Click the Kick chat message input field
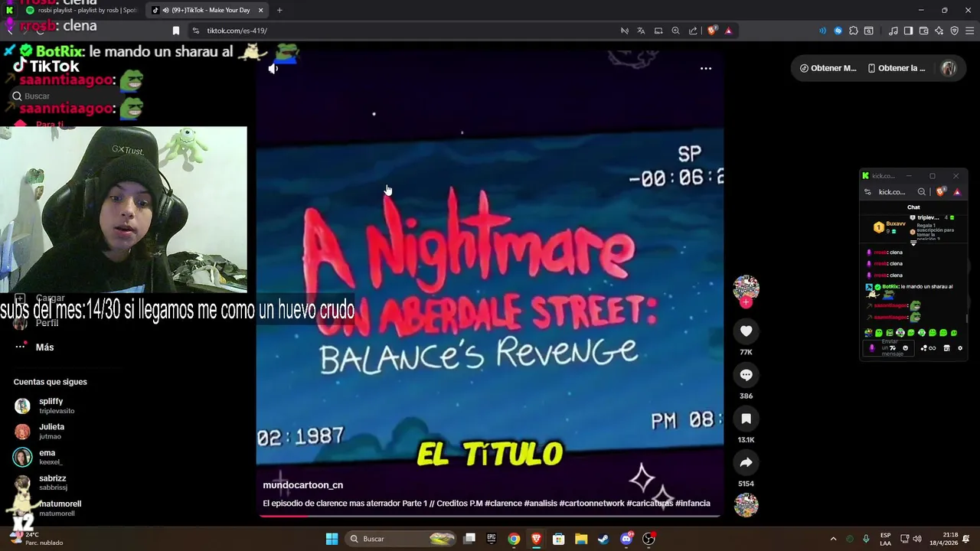This screenshot has width=980, height=551. tap(890, 348)
